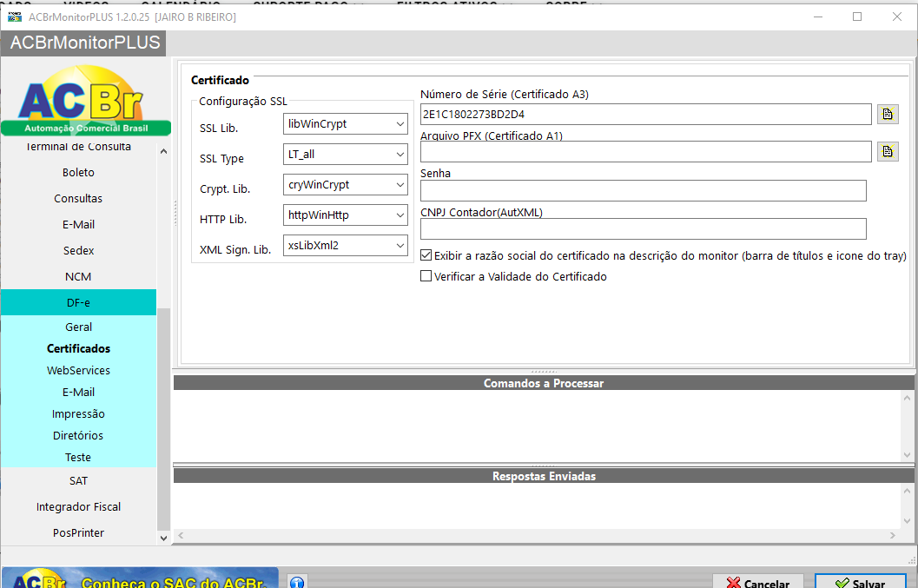Click Comandos a Processar scroll down arrow
918x588 pixels.
907,454
